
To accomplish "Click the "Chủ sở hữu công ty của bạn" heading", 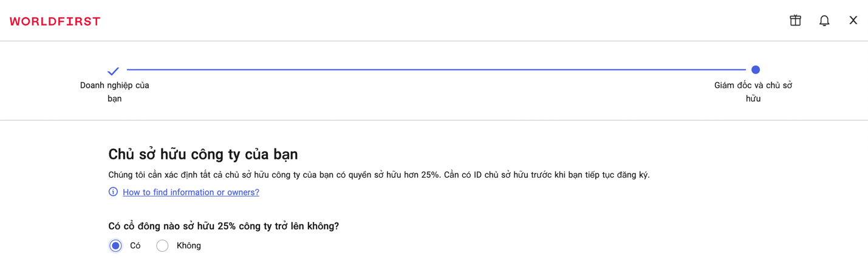I will coord(203,154).
